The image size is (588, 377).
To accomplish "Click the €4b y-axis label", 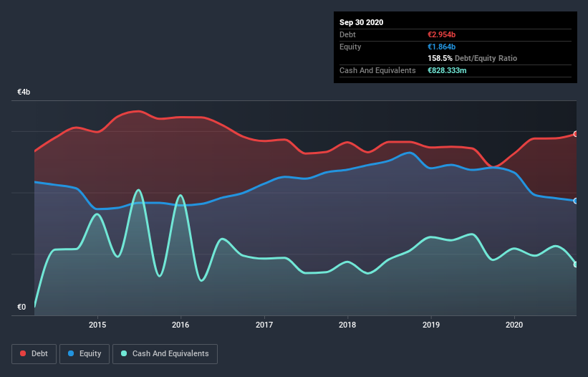I will coord(24,92).
